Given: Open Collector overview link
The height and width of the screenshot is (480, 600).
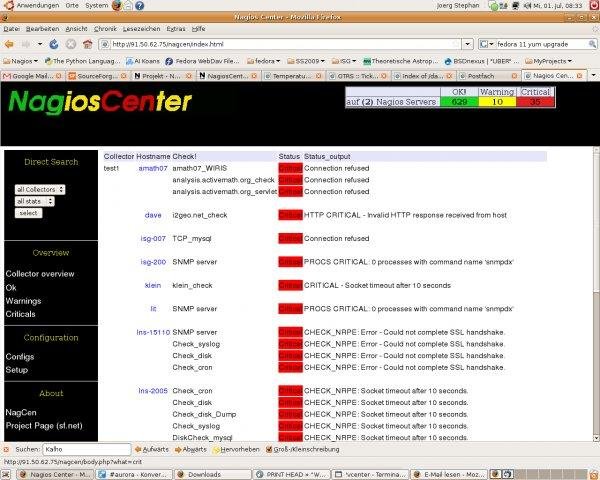Looking at the screenshot, I should [x=40, y=274].
